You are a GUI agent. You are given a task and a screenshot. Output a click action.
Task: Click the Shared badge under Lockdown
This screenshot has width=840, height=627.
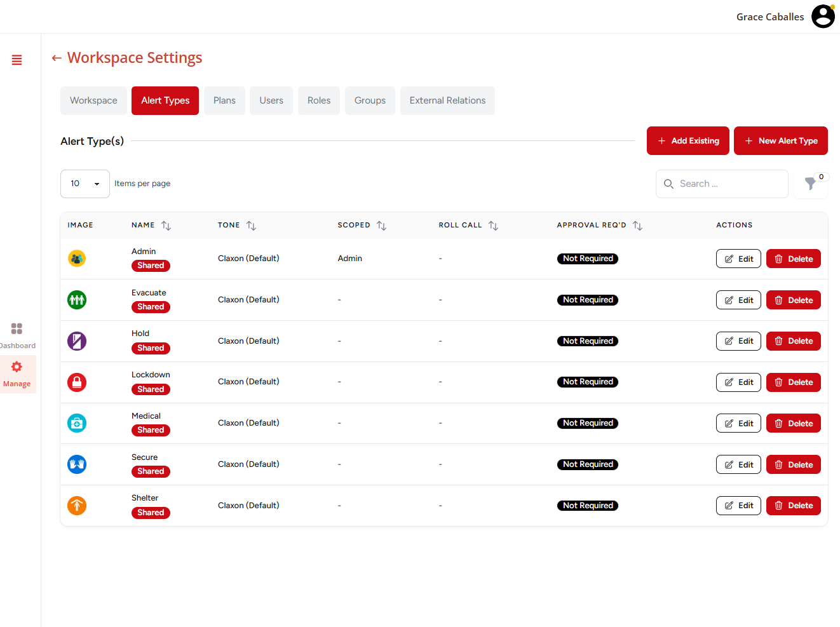(151, 389)
